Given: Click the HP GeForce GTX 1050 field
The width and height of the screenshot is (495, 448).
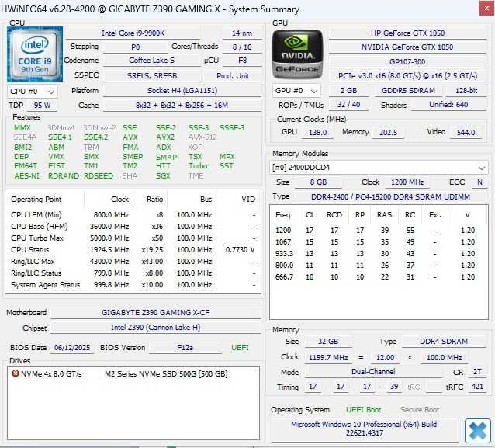Looking at the screenshot, I should click(x=407, y=33).
